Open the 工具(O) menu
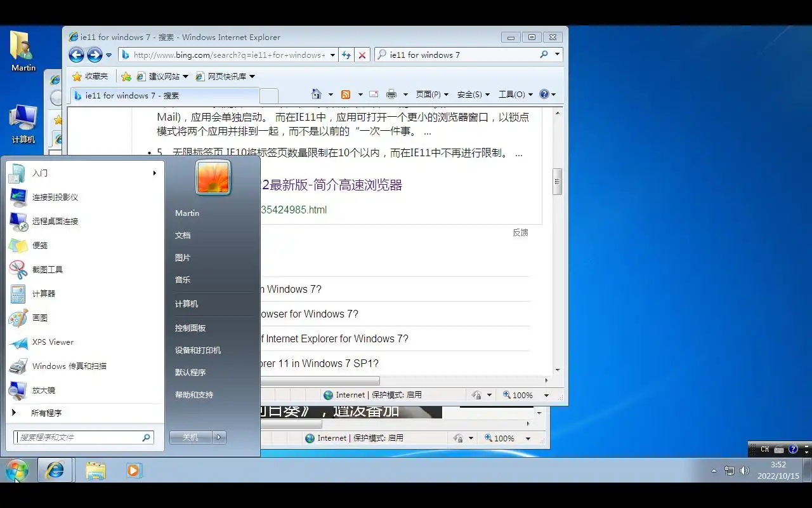 514,94
